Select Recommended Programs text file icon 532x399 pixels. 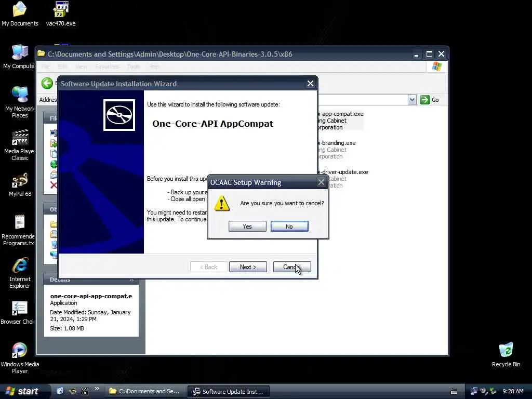[x=19, y=230]
